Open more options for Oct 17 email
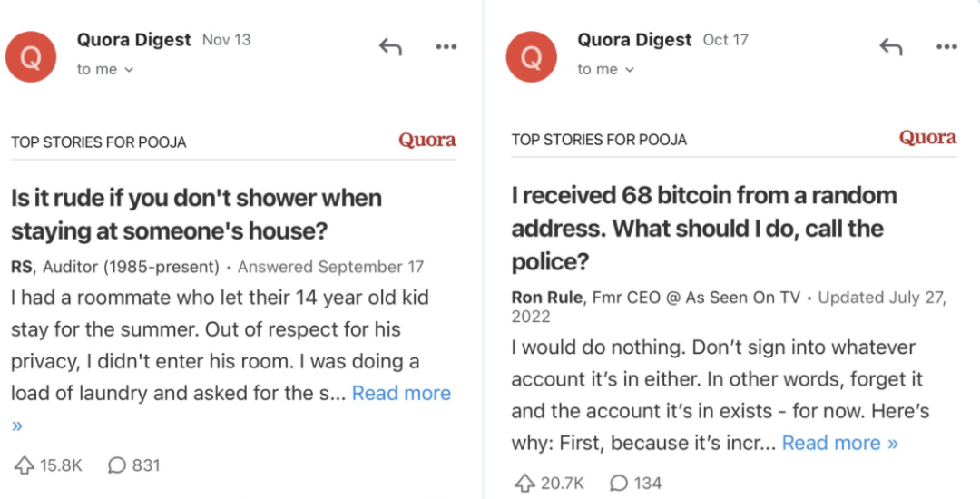The height and width of the screenshot is (499, 980). 946,47
